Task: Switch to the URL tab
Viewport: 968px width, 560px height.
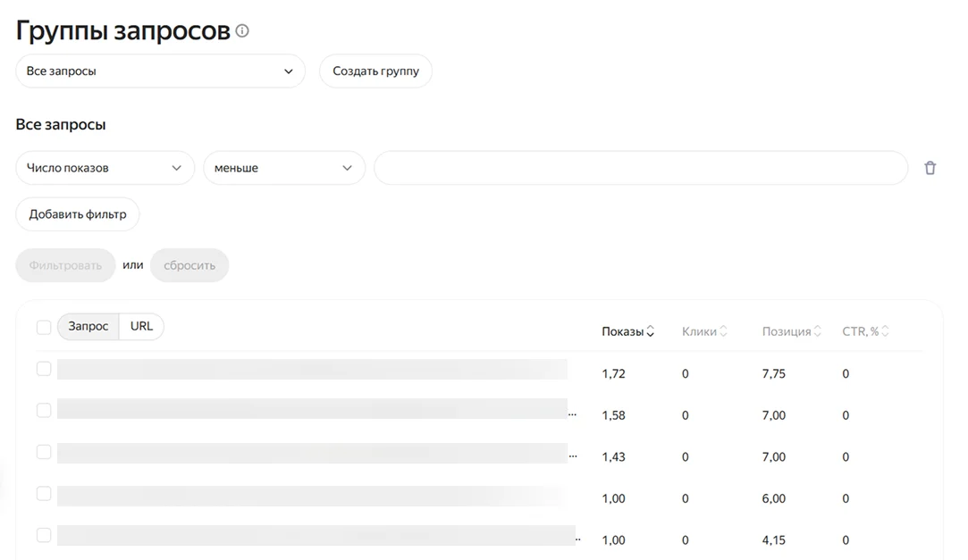Action: pos(141,327)
